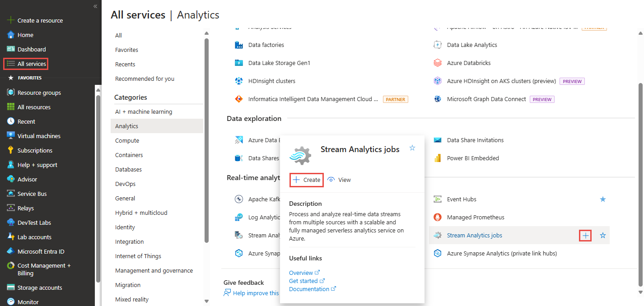
Task: Open Azure Synapse Analytics private link hubs
Action: point(502,253)
